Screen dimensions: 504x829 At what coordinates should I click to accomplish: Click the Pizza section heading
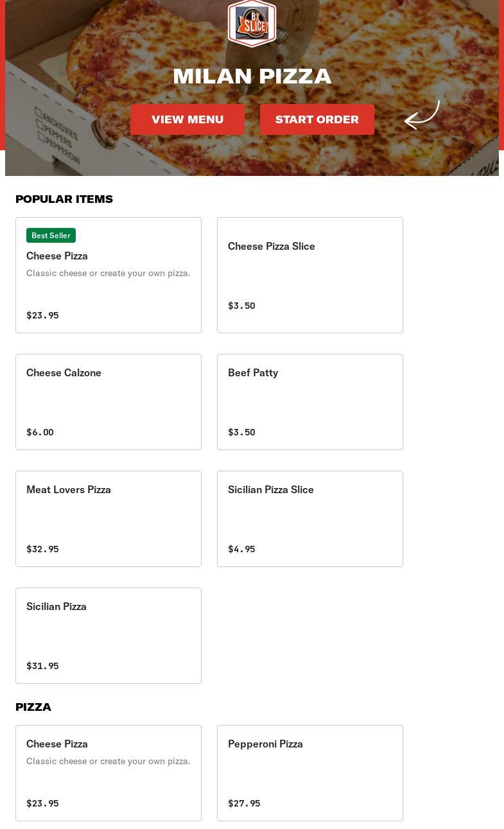(x=33, y=707)
